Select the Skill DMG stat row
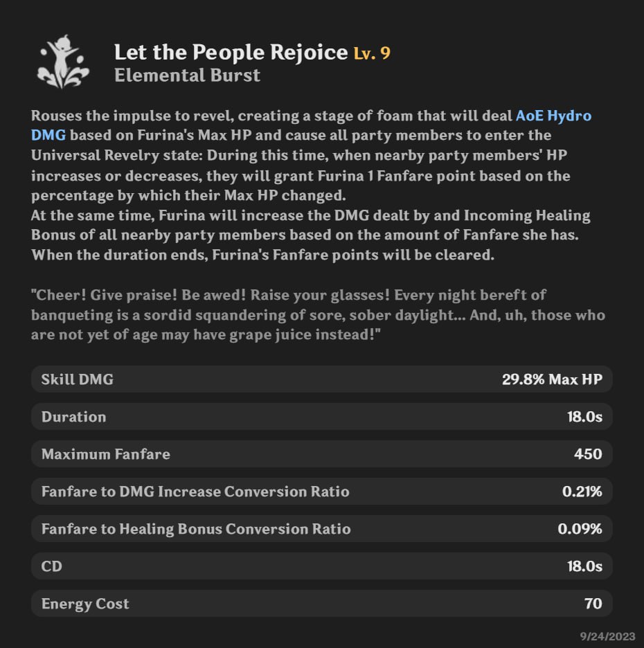The image size is (644, 648). pos(321,379)
